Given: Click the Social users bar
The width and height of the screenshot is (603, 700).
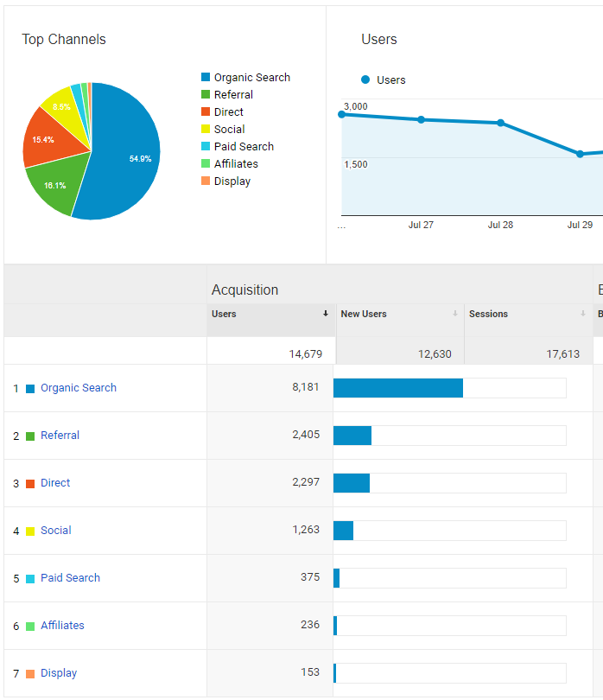Looking at the screenshot, I should [343, 531].
